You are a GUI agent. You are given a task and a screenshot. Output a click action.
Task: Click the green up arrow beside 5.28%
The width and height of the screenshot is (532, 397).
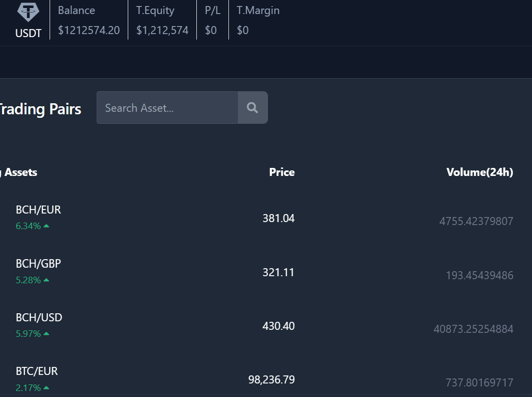coord(47,280)
